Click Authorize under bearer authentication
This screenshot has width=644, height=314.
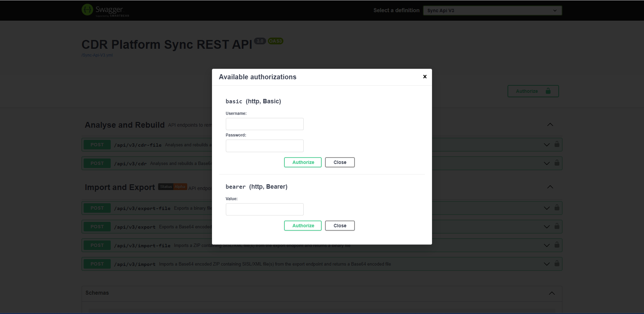click(x=303, y=226)
